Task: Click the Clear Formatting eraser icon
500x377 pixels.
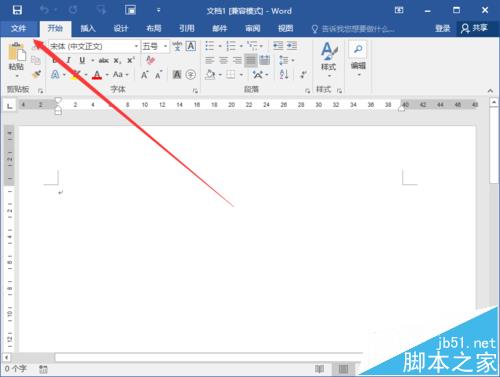Action: [150, 60]
